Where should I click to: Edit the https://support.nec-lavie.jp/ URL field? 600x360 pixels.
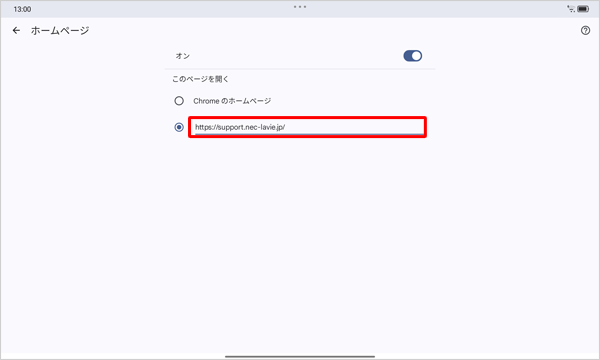(308, 127)
